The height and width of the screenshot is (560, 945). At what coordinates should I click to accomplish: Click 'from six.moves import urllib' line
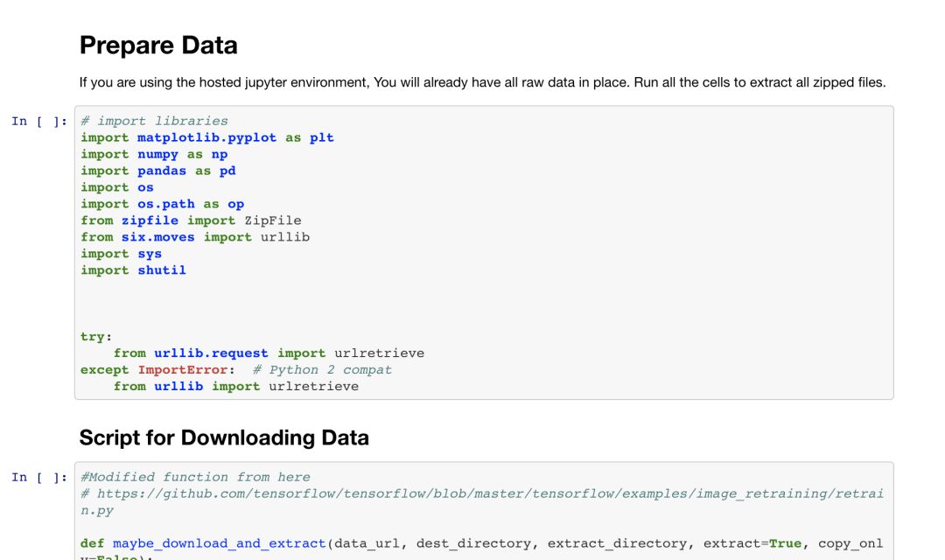tap(195, 237)
